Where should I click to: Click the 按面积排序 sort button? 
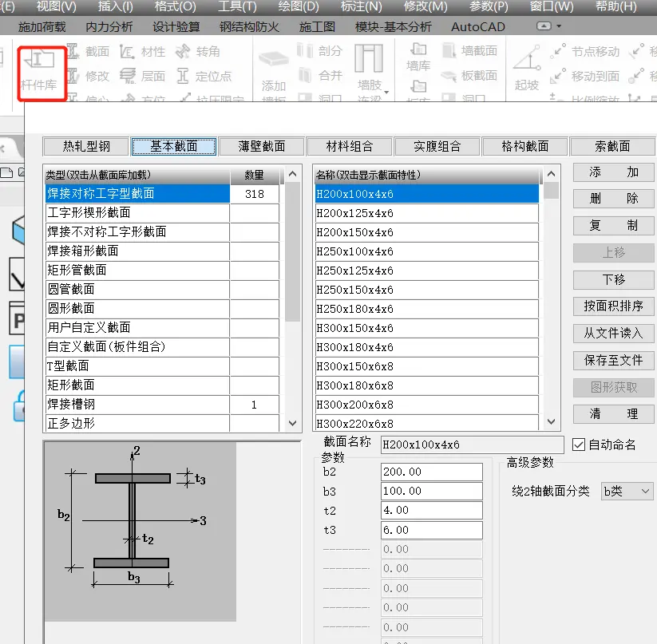click(613, 306)
